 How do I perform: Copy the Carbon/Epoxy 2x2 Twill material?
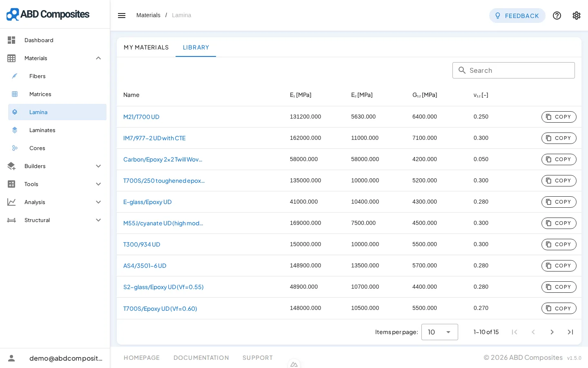(x=559, y=159)
